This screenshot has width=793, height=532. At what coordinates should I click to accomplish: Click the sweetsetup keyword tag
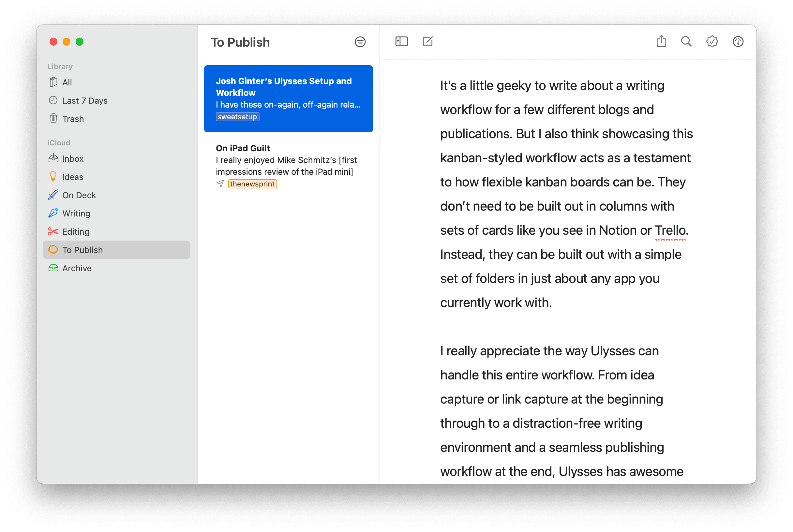[x=237, y=117]
